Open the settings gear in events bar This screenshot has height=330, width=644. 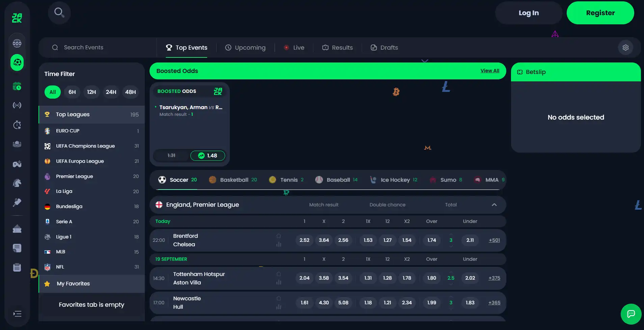tap(625, 48)
